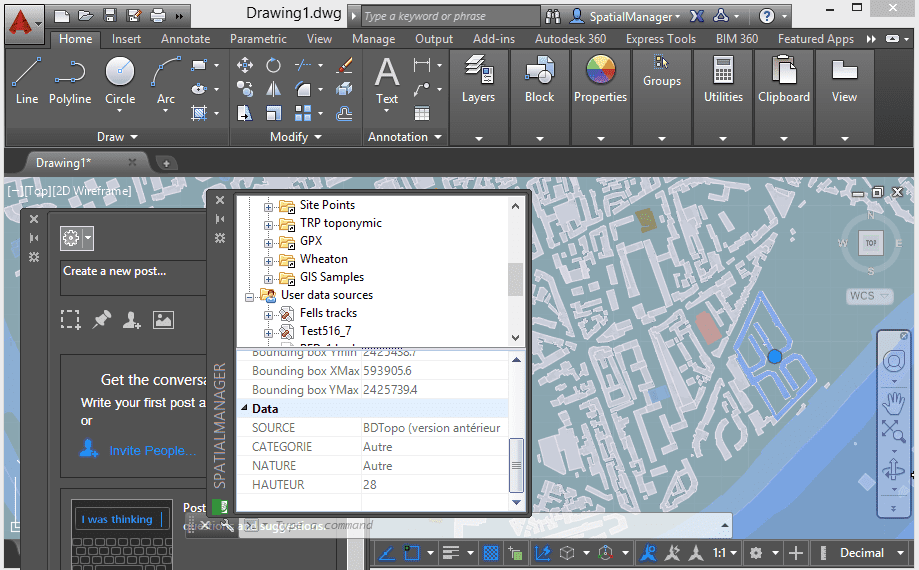919x570 pixels.
Task: Open the Express Tools ribbon tab
Action: [x=661, y=39]
